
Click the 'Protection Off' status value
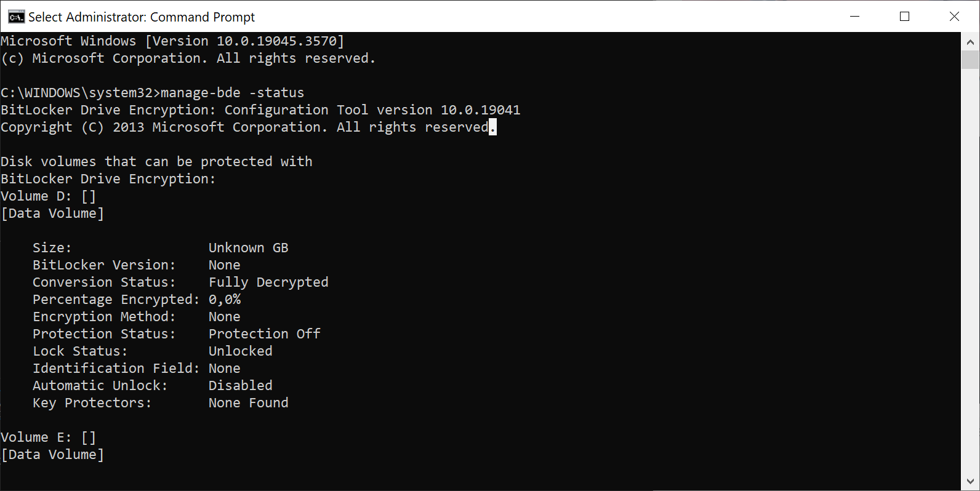pos(265,334)
